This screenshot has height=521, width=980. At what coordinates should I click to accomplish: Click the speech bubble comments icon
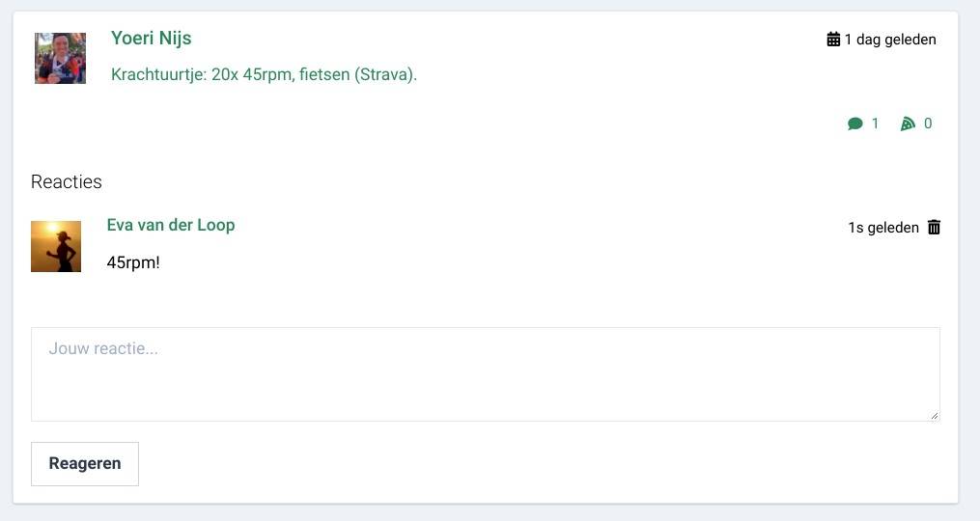[x=854, y=123]
